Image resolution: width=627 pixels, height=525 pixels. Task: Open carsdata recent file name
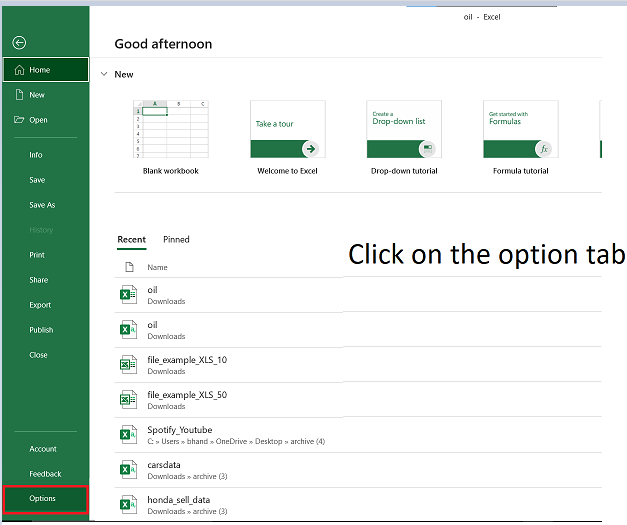click(x=164, y=465)
